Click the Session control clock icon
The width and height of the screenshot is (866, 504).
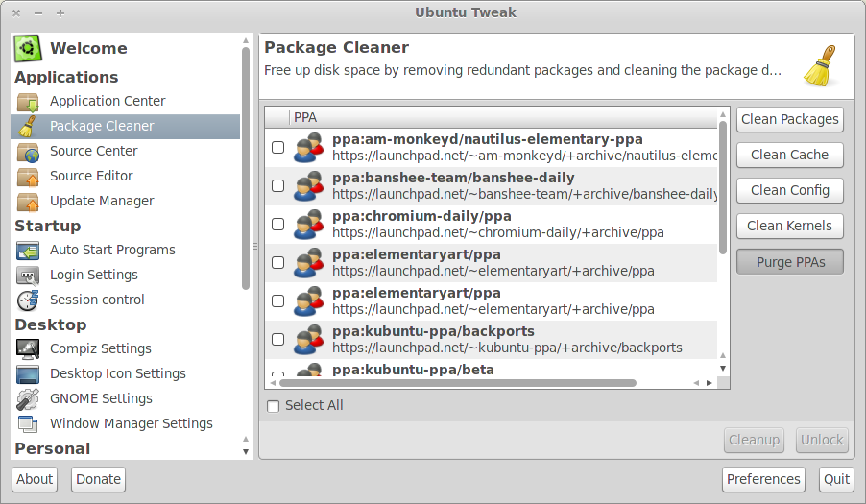[x=28, y=300]
